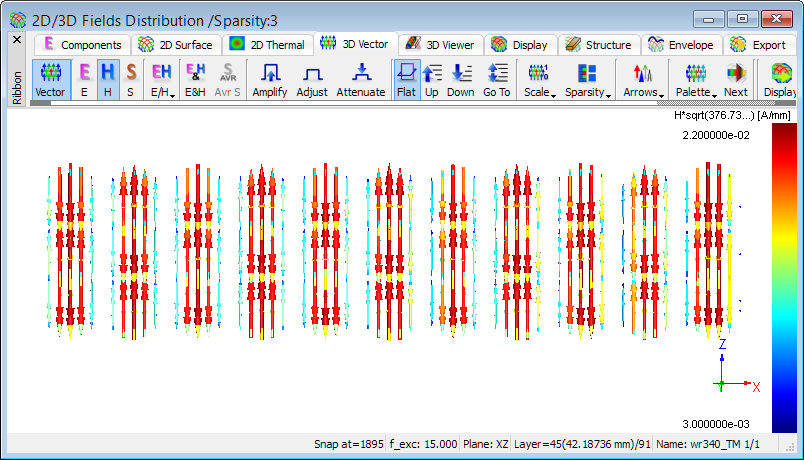
Task: Switch to the 2D Thermal tab
Action: click(267, 45)
